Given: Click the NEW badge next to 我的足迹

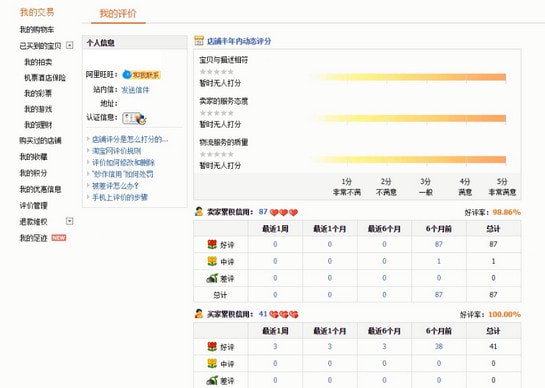Looking at the screenshot, I should [x=59, y=238].
